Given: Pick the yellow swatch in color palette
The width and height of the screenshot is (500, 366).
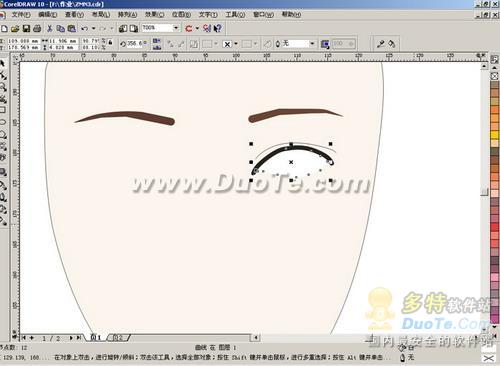Looking at the screenshot, I should [494, 135].
